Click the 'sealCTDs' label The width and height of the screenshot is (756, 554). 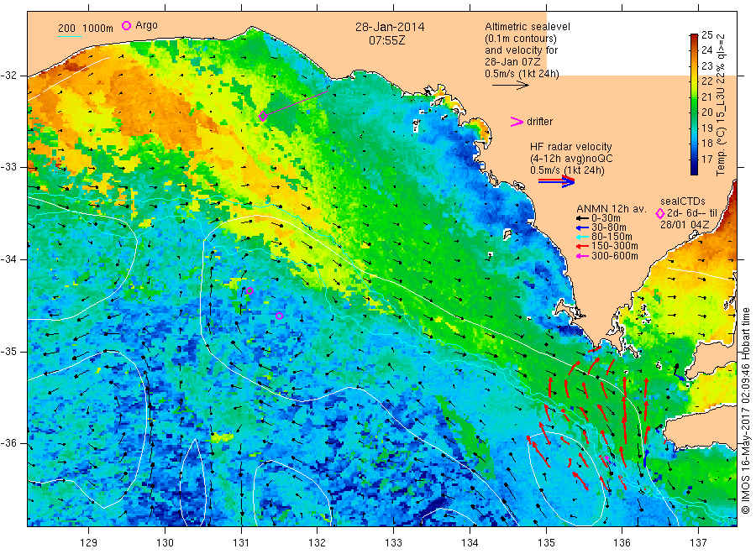(683, 201)
